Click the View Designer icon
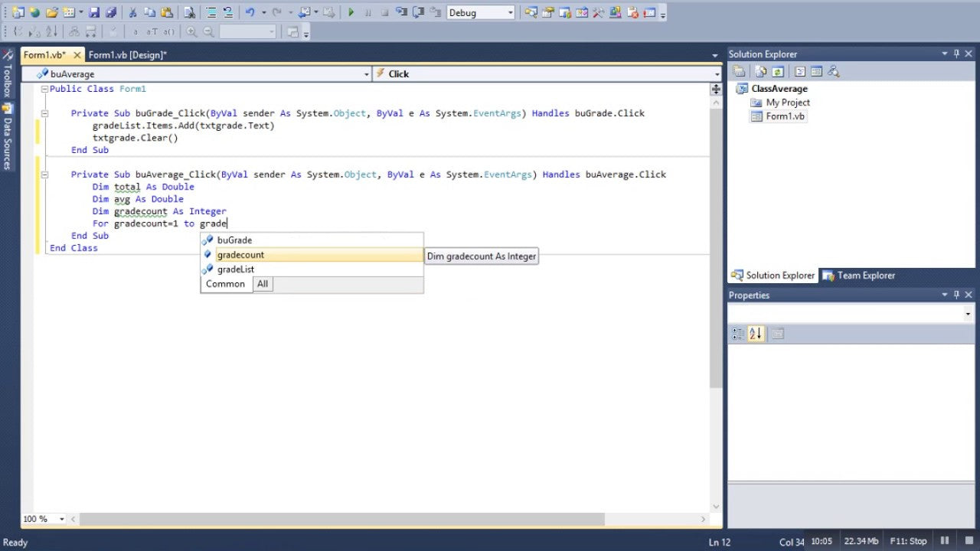Image resolution: width=980 pixels, height=551 pixels. (816, 71)
